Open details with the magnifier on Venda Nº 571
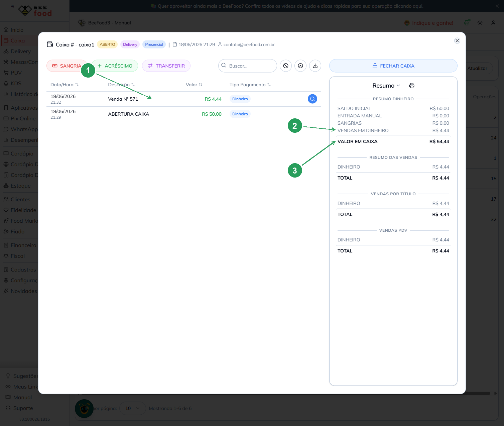504x426 pixels. [x=312, y=99]
